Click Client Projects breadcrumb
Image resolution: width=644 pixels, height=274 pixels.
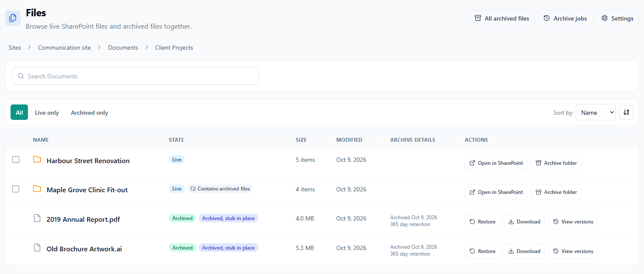tap(174, 48)
